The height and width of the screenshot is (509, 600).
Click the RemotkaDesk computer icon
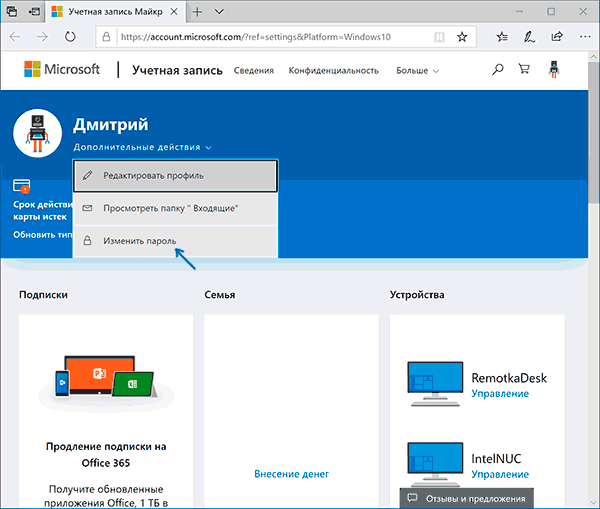pos(435,384)
